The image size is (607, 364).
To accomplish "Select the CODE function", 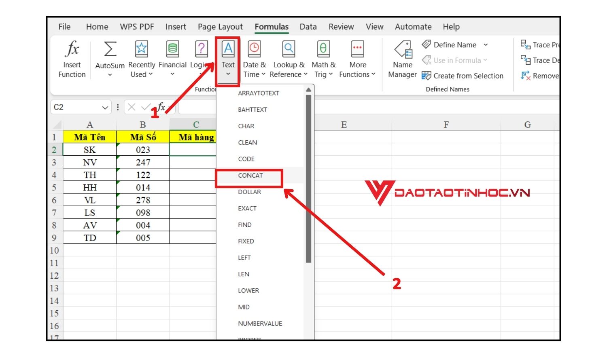I will click(x=260, y=159).
